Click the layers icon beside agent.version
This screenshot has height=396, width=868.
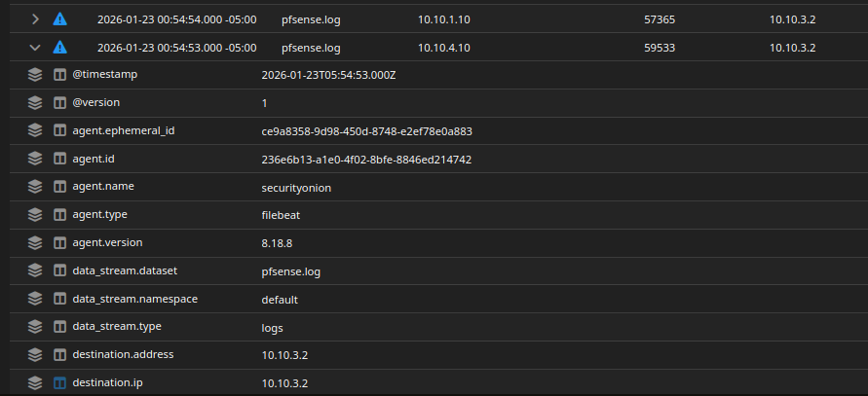[35, 243]
